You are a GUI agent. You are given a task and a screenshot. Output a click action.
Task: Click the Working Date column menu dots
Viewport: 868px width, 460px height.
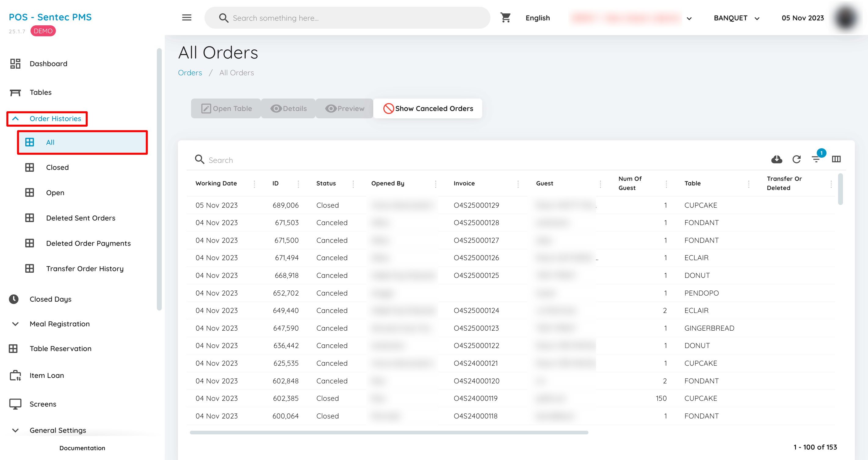click(x=255, y=184)
